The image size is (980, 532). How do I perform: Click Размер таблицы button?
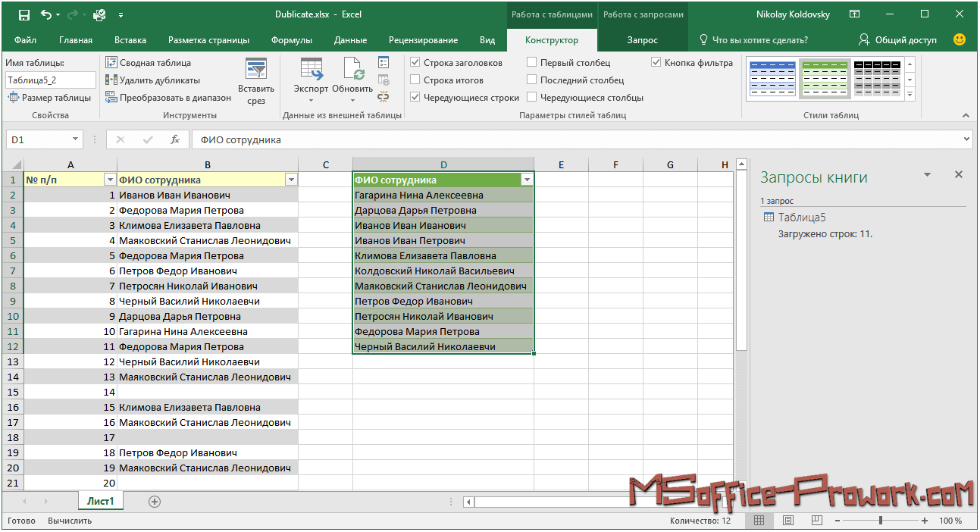(50, 98)
